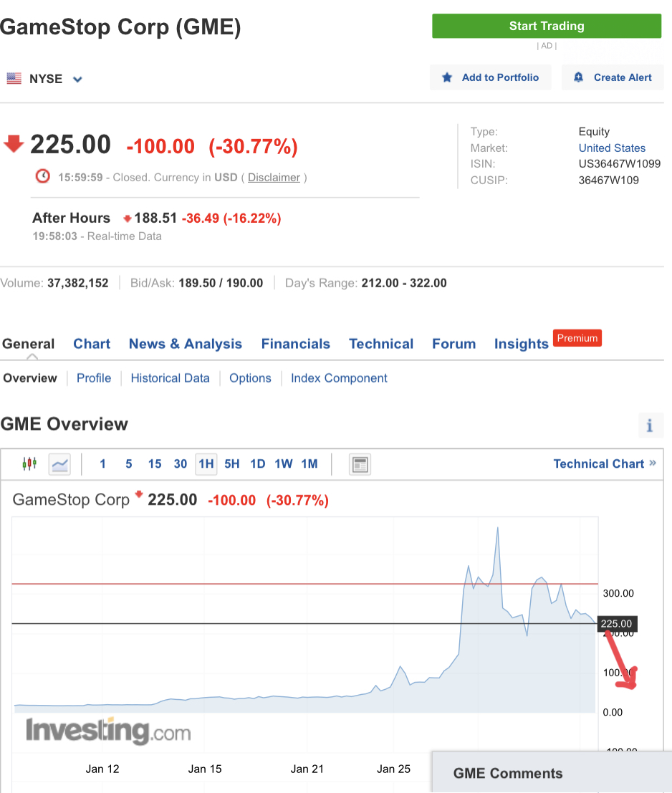672x793 pixels.
Task: Select the 1H chart interval
Action: coord(206,463)
